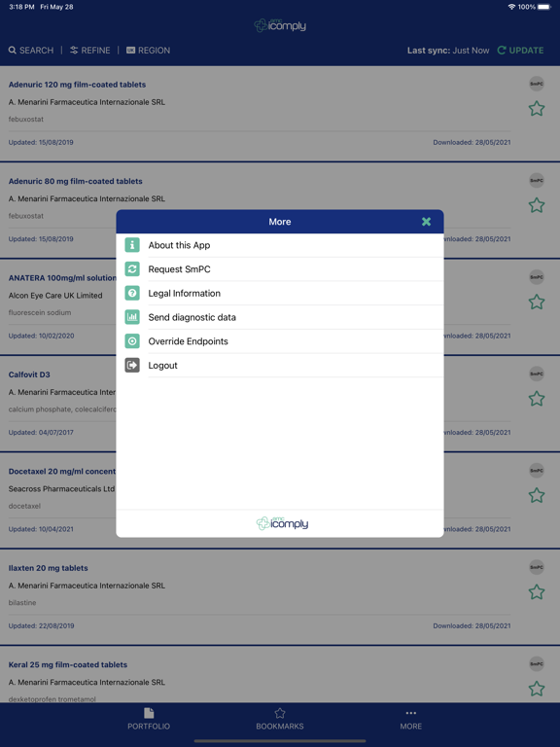Open About this App
The image size is (560, 747).
point(280,245)
